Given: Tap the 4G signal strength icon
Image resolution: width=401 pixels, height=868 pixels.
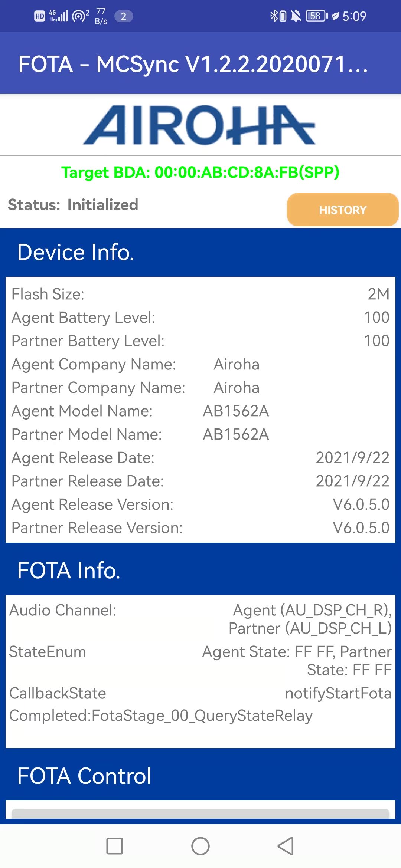Looking at the screenshot, I should 59,16.
